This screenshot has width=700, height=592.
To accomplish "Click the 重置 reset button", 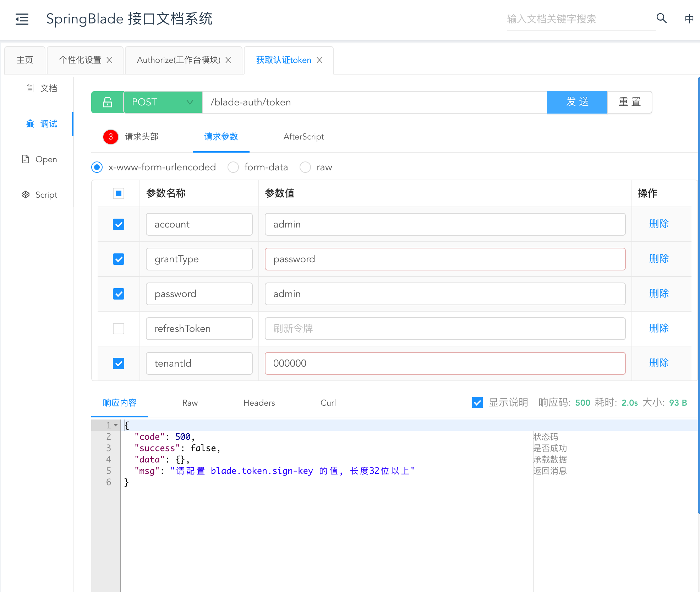I will pos(630,102).
